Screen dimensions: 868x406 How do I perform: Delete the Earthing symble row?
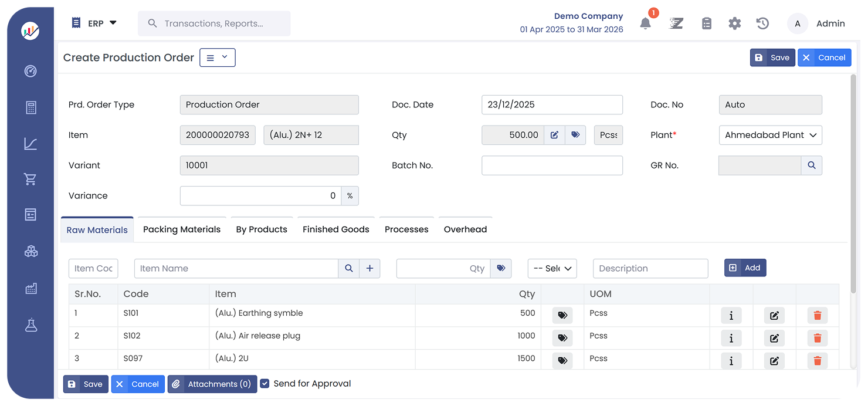(x=817, y=316)
